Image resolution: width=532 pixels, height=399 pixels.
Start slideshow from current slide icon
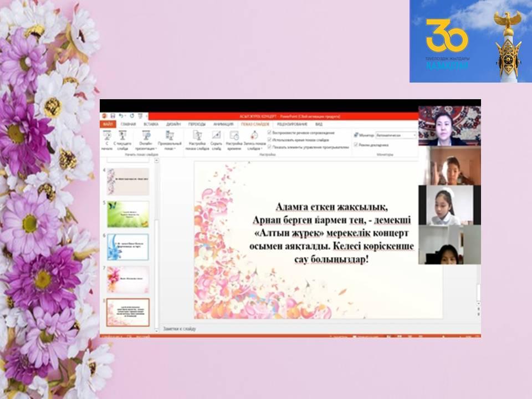click(x=122, y=136)
